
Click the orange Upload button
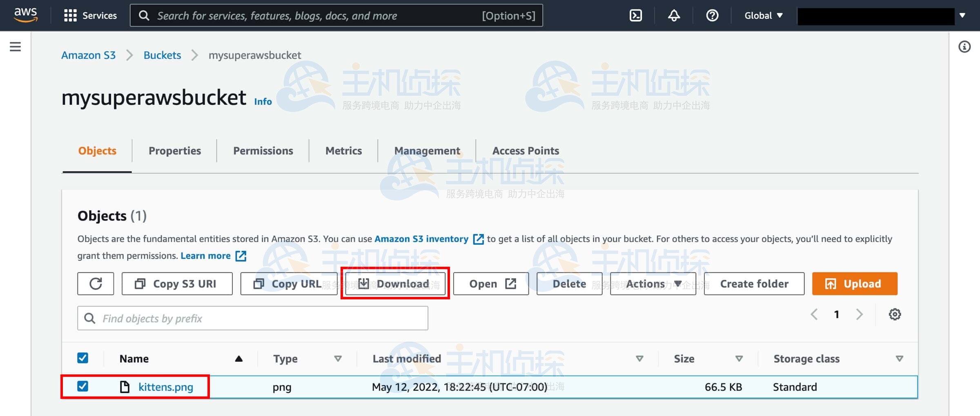pos(854,283)
